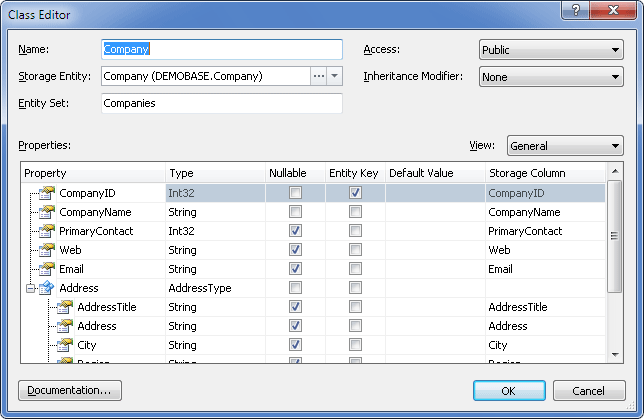644x419 pixels.
Task: Click the properties list scrollbar thumb
Action: (614, 236)
